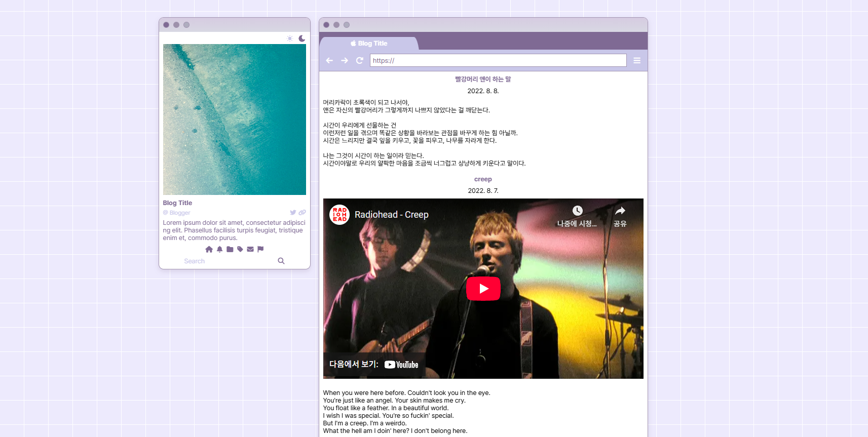Viewport: 868px width, 437px height.
Task: Open the chain link icon
Action: pos(302,213)
